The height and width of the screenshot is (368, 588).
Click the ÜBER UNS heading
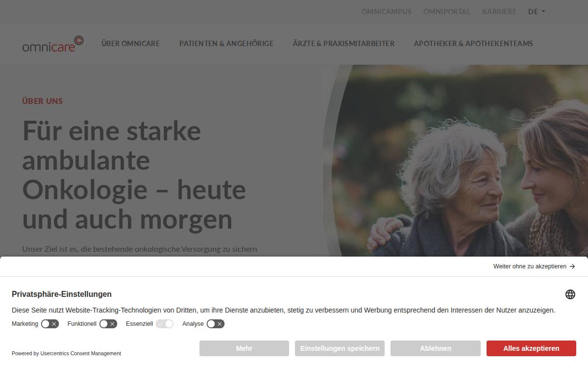(43, 101)
